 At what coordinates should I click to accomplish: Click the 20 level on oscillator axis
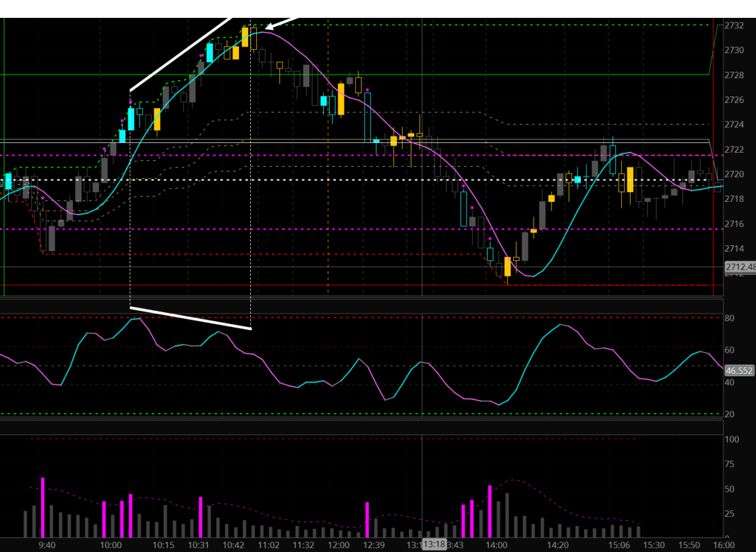(x=729, y=414)
